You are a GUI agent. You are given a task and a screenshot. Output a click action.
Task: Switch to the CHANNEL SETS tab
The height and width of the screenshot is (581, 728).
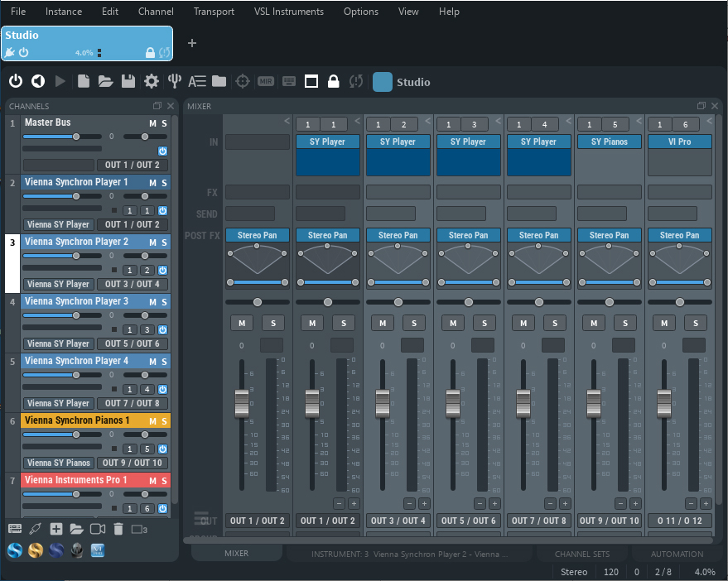click(x=581, y=554)
